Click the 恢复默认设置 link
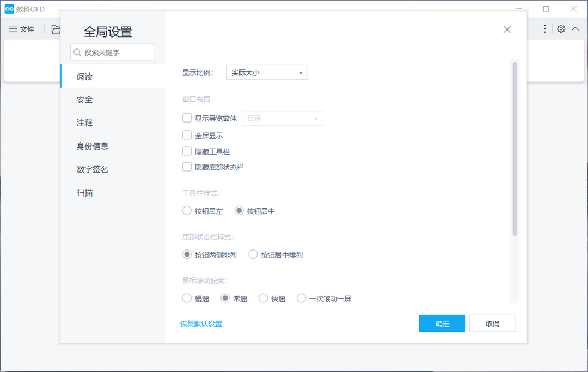588x372 pixels. (201, 323)
